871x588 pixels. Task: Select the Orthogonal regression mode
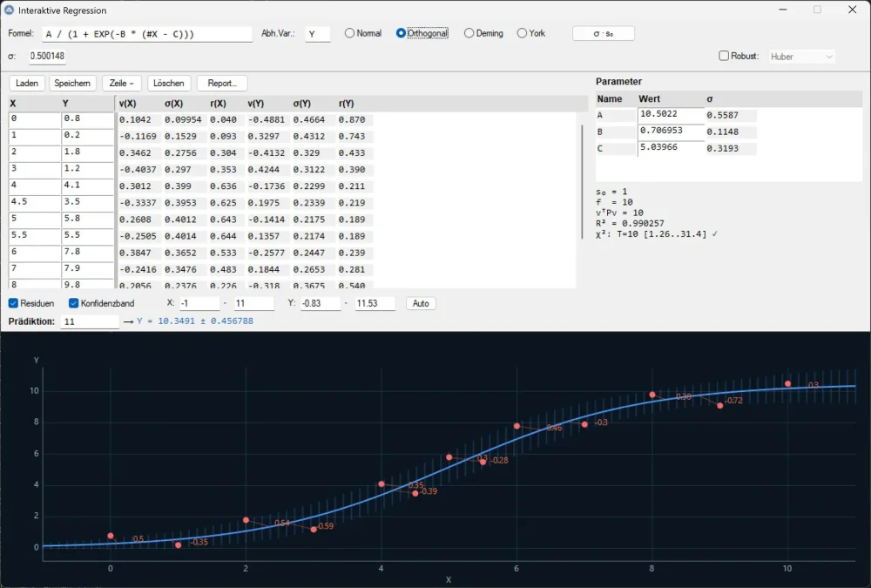coord(422,33)
